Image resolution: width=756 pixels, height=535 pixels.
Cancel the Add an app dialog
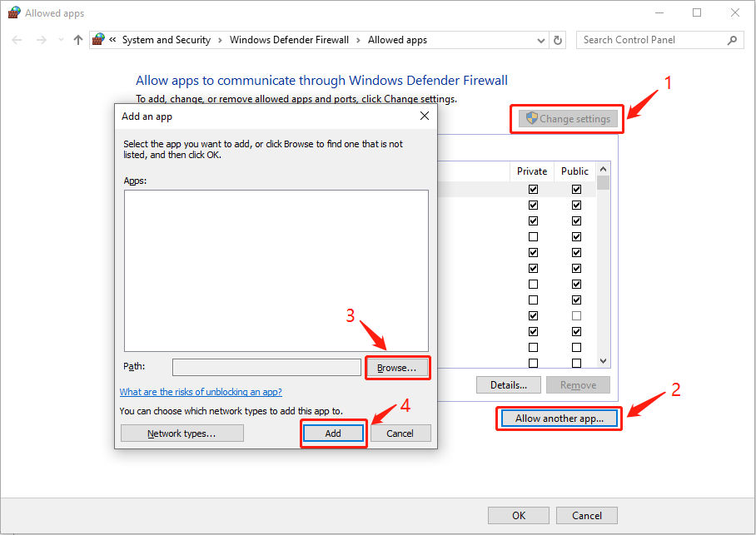(400, 433)
